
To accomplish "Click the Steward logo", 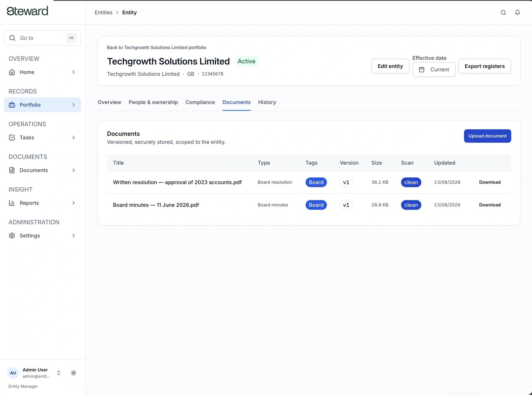I will (x=27, y=11).
